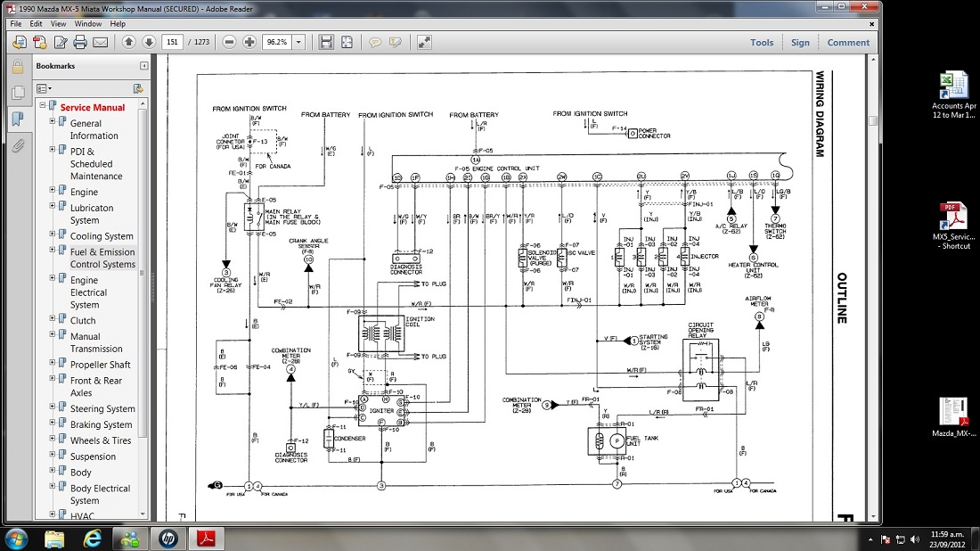Open Windows Explorer from the taskbar

pos(54,539)
